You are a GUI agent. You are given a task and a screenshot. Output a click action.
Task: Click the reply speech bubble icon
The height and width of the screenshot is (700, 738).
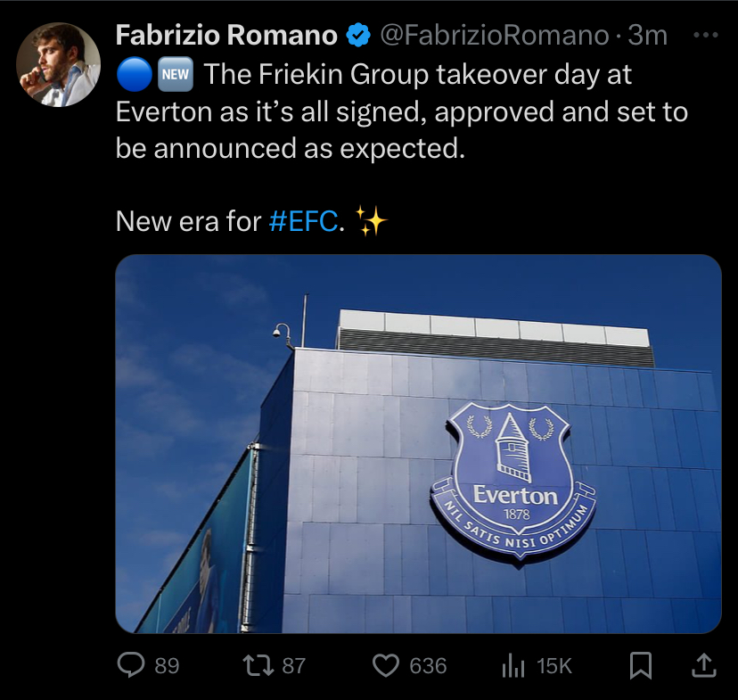click(131, 665)
